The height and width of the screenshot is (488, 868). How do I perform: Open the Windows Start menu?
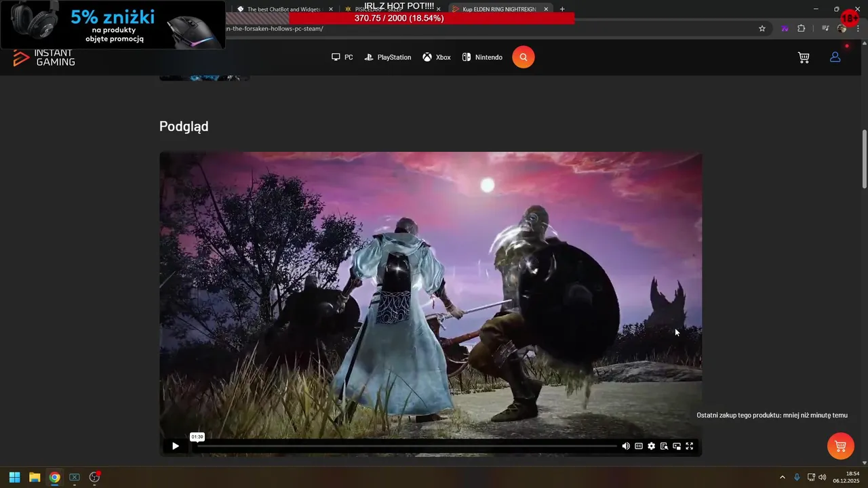pos(14,477)
